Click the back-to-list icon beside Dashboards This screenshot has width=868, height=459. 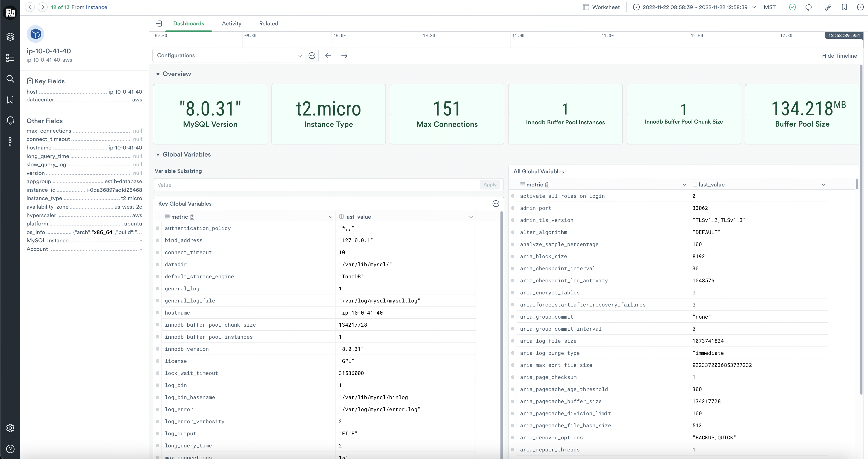pos(159,24)
